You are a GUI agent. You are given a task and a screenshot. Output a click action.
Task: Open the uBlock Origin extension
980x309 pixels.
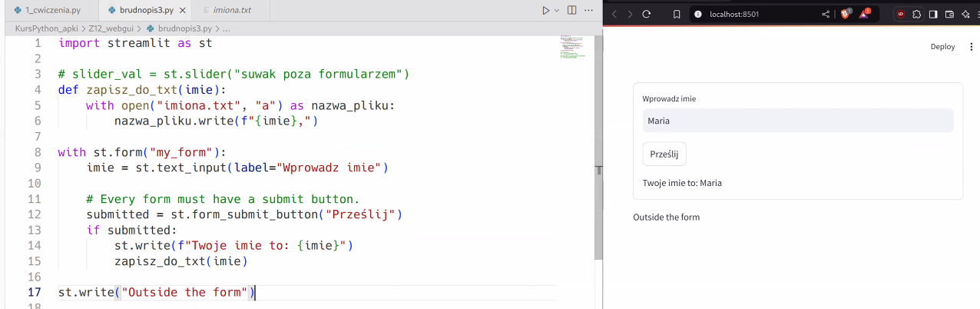[x=900, y=14]
